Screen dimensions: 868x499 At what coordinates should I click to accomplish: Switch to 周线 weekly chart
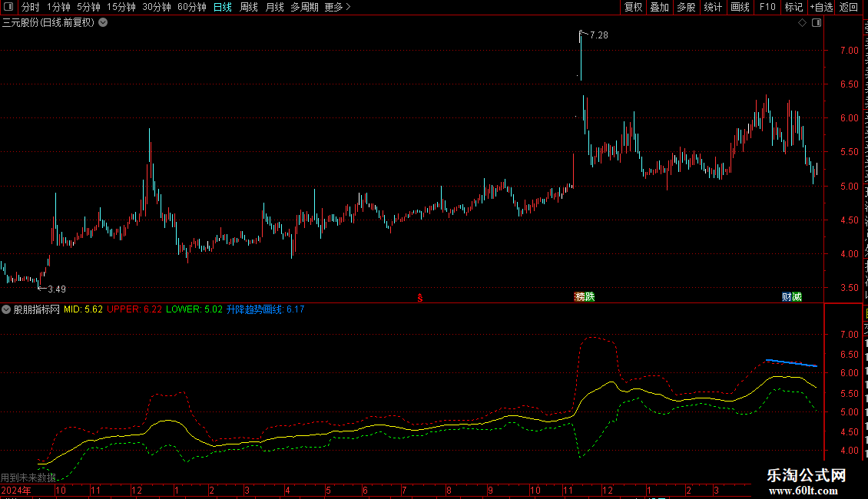(x=249, y=7)
